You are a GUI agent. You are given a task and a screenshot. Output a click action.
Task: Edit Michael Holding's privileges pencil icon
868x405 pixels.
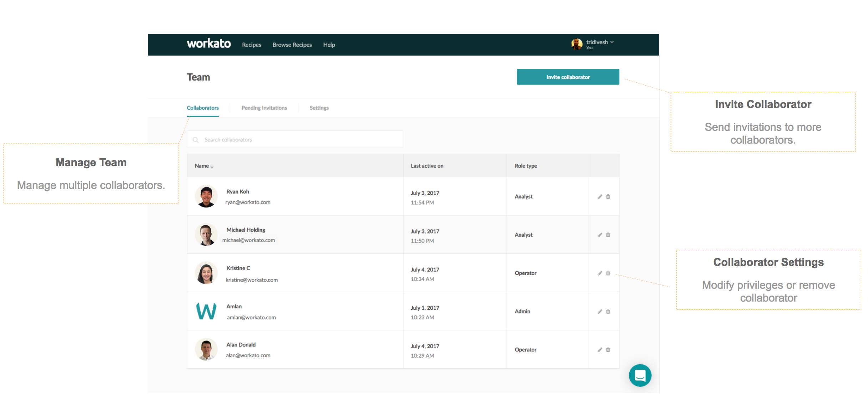pos(600,235)
